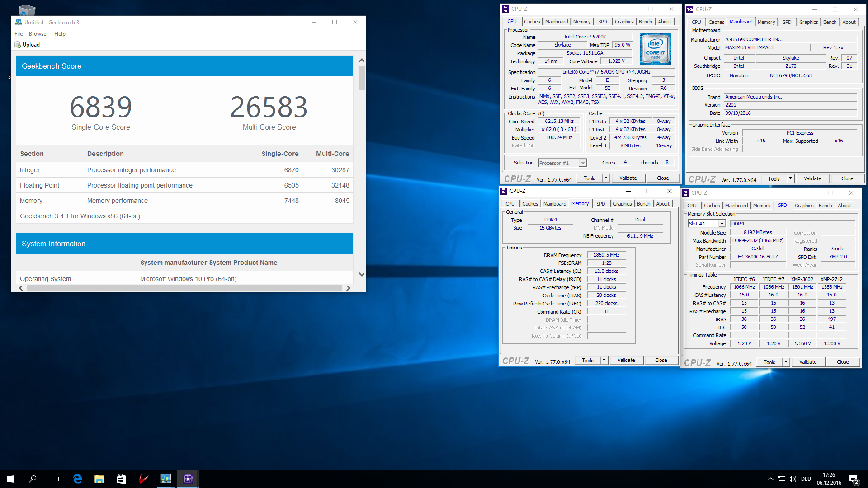868x488 pixels.
Task: Switch to Caches tab in CPU window
Action: 532,22
